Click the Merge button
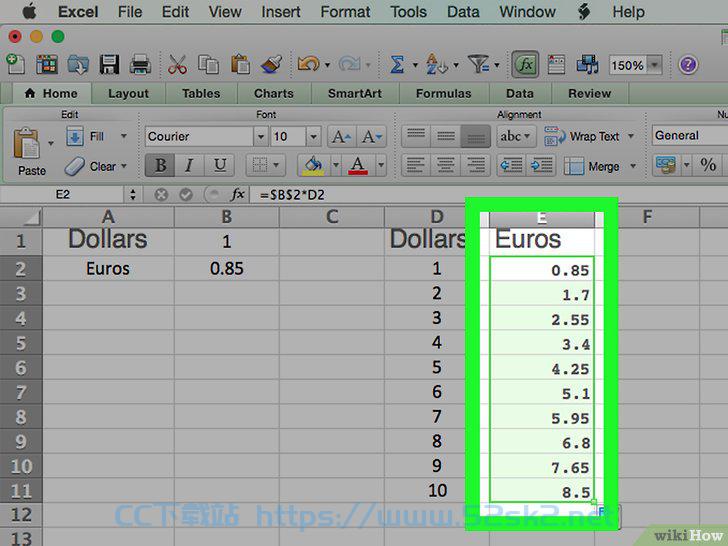 point(599,166)
